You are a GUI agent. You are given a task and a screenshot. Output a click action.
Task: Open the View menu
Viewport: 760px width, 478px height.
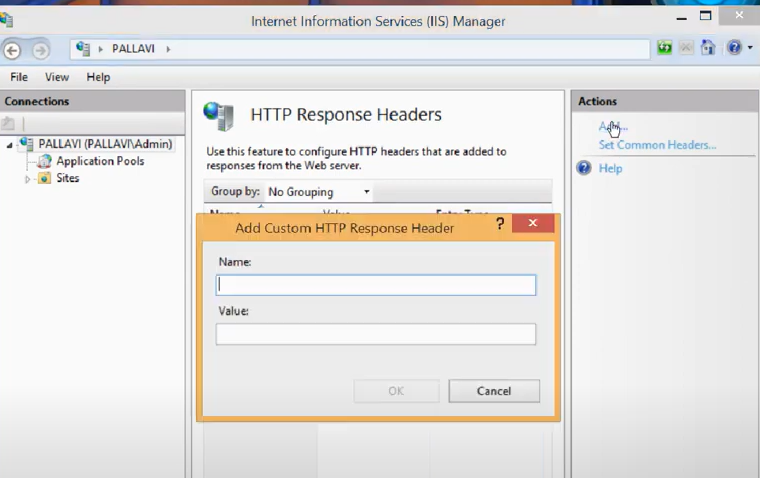point(57,77)
